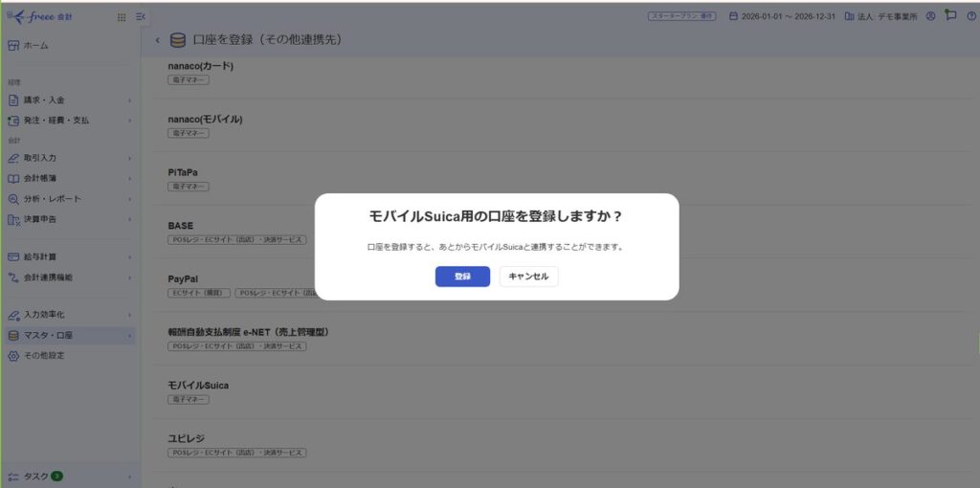
Task: Expand the 発注・経費・支払 submenu arrow
Action: click(x=130, y=121)
